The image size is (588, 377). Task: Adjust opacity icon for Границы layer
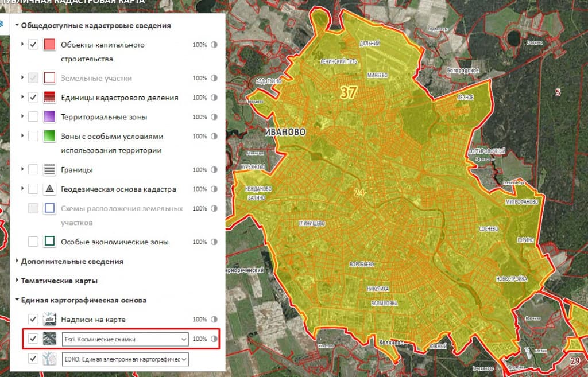point(214,170)
